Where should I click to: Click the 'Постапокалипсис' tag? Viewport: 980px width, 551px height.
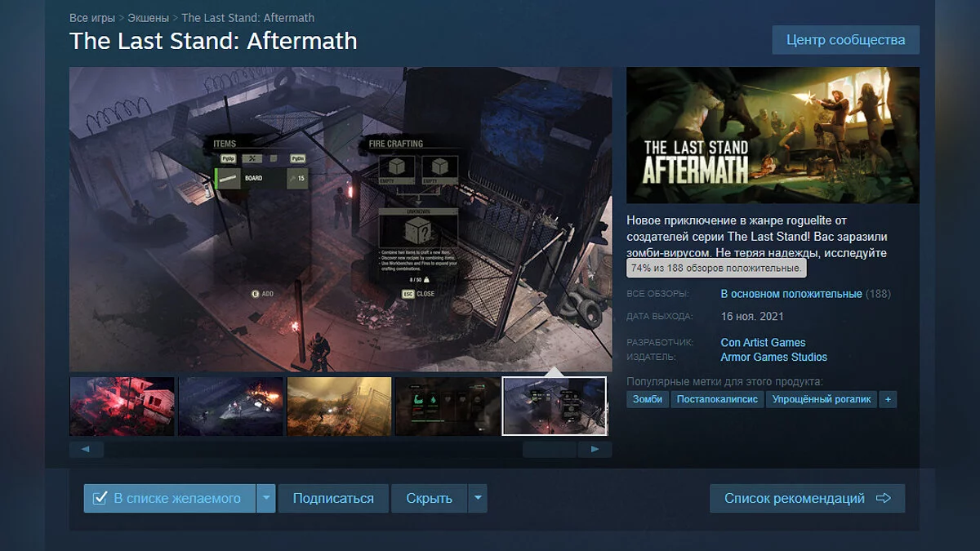click(x=717, y=399)
